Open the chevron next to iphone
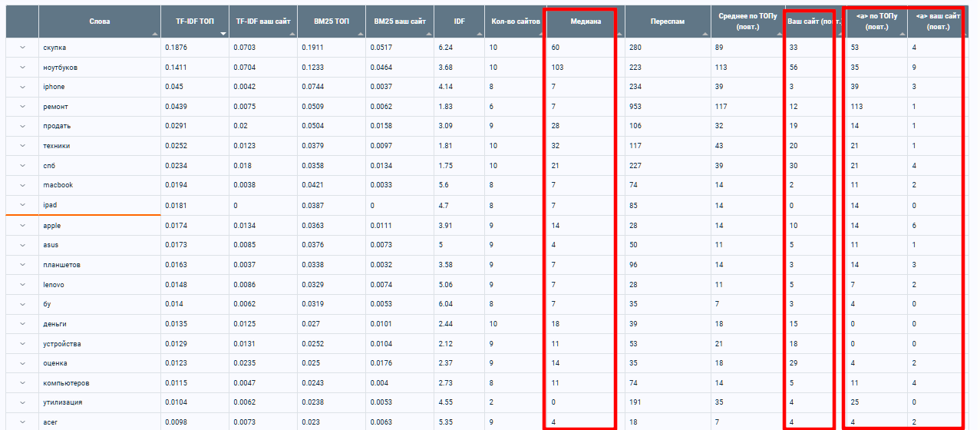This screenshot has height=430, width=980. click(x=22, y=87)
